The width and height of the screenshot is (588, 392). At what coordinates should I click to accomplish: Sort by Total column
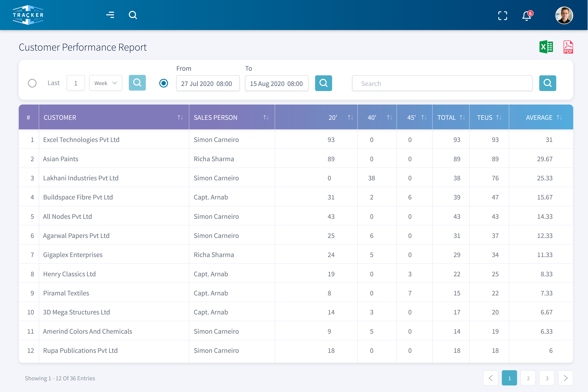tap(462, 117)
